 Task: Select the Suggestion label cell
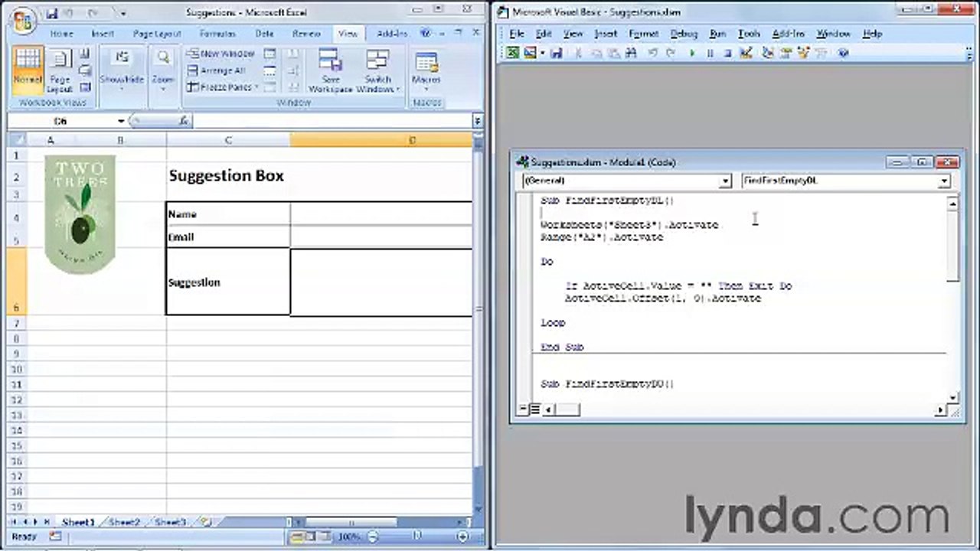(228, 282)
